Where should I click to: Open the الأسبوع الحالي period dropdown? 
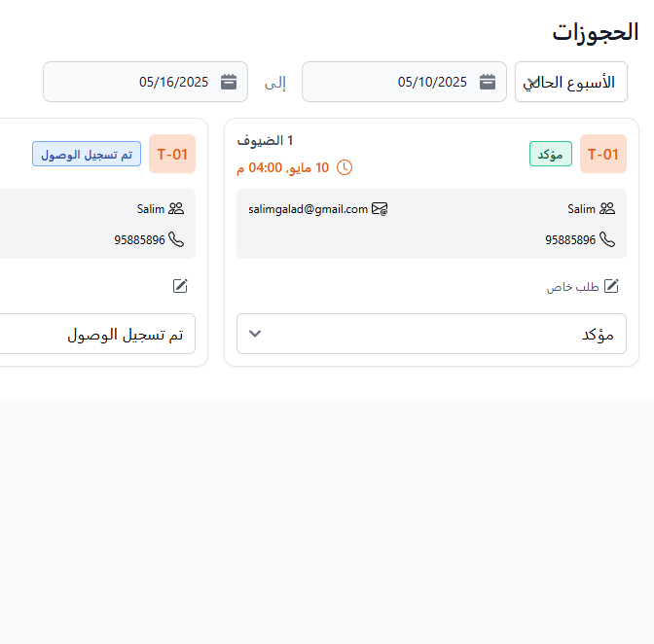[571, 82]
